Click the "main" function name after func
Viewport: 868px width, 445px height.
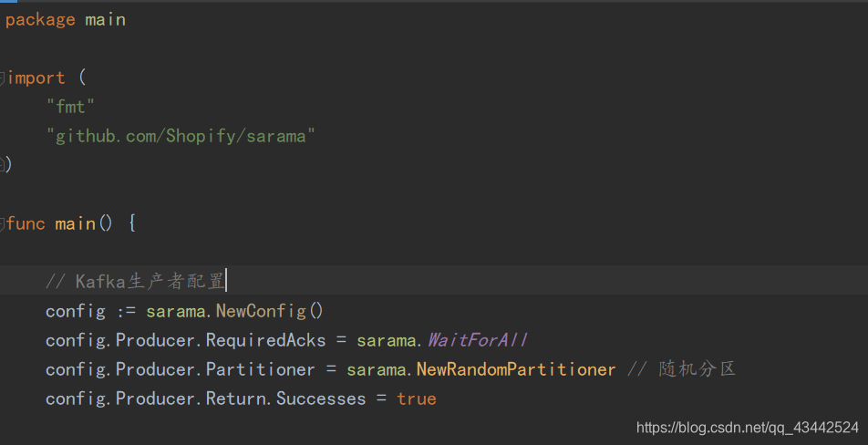pos(76,223)
